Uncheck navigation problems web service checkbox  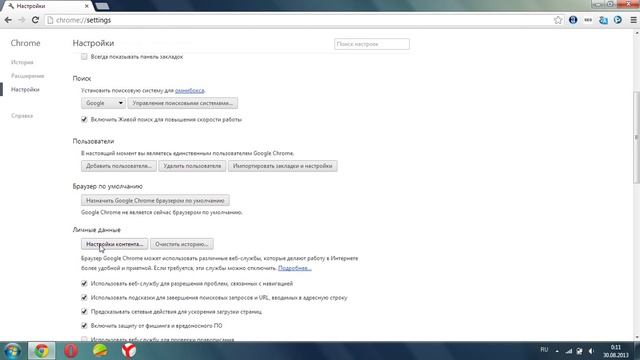[84, 283]
